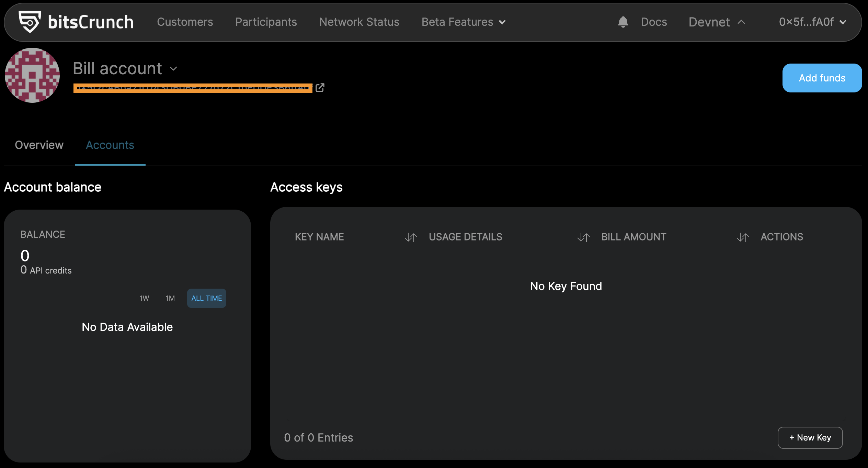The height and width of the screenshot is (468, 868).
Task: Click the ACTIONS column header
Action: [x=782, y=237]
